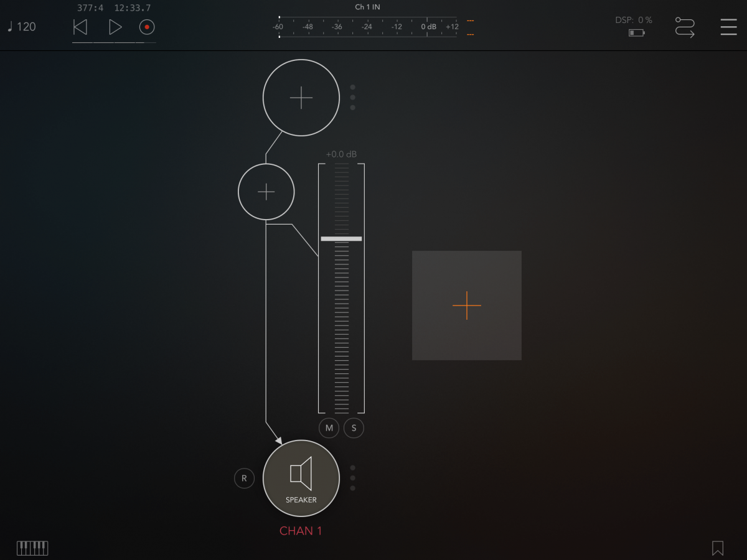Start recording with the red record button

pos(147,27)
